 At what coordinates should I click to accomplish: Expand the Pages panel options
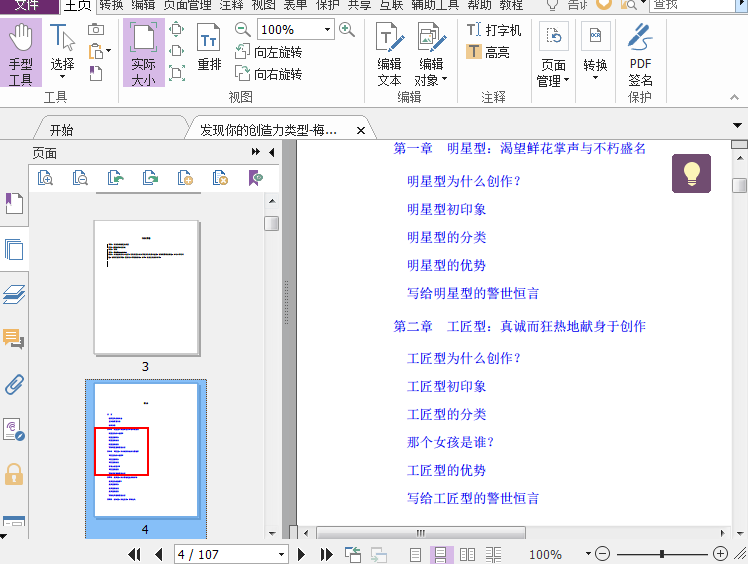[256, 152]
